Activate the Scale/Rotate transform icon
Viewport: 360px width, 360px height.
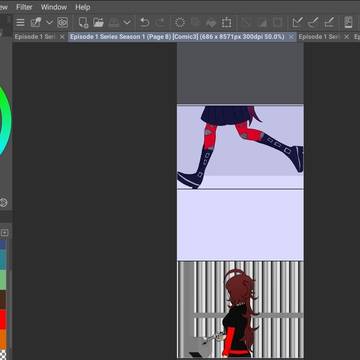click(226, 22)
